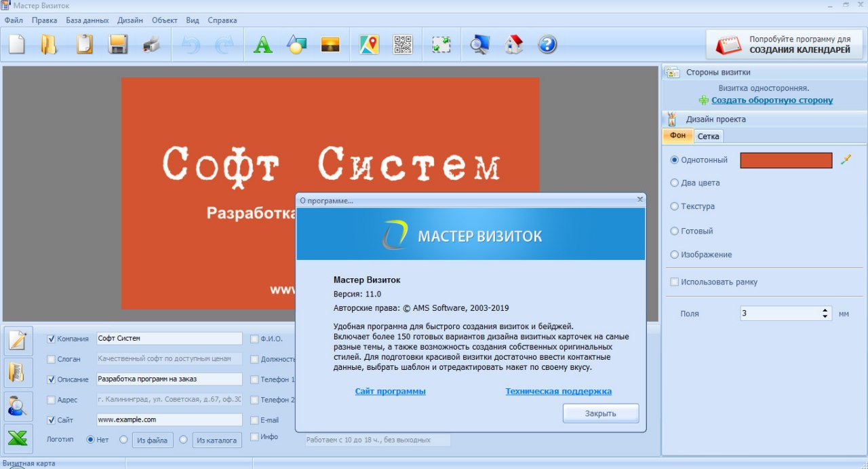Redo the action with the toolbar arrow
The height and width of the screenshot is (469, 868).
coord(223,45)
